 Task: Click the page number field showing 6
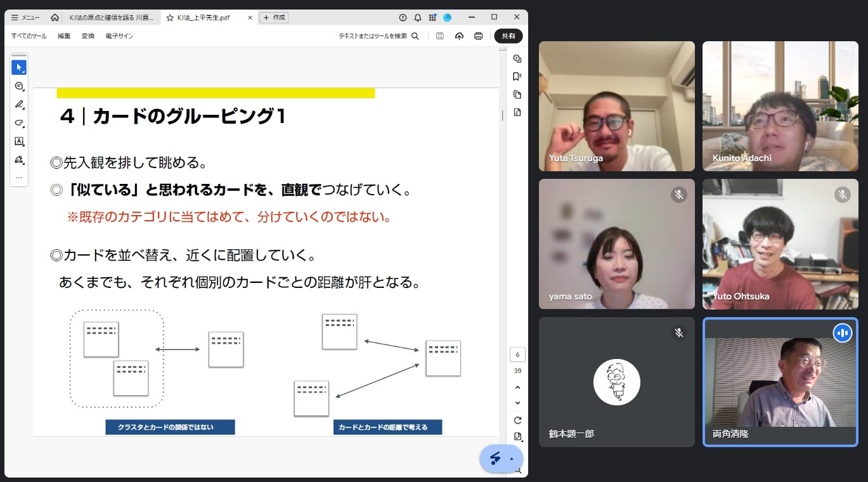517,355
